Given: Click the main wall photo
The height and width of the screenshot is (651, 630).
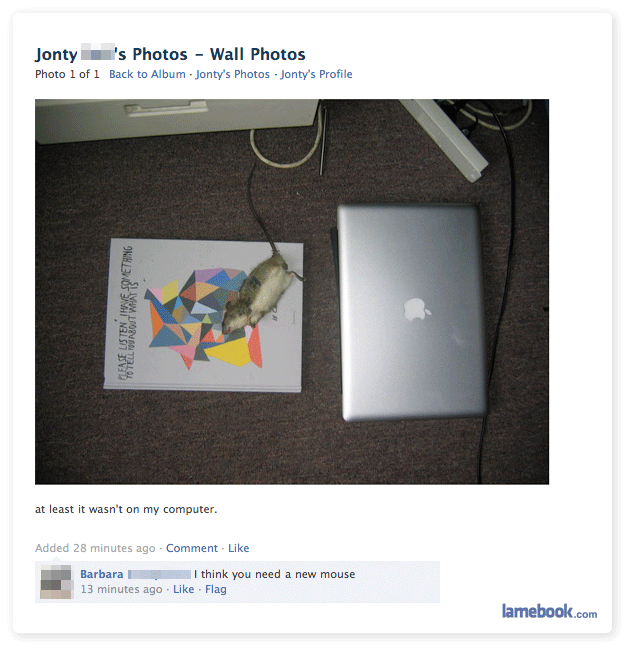Looking at the screenshot, I should click(x=292, y=291).
